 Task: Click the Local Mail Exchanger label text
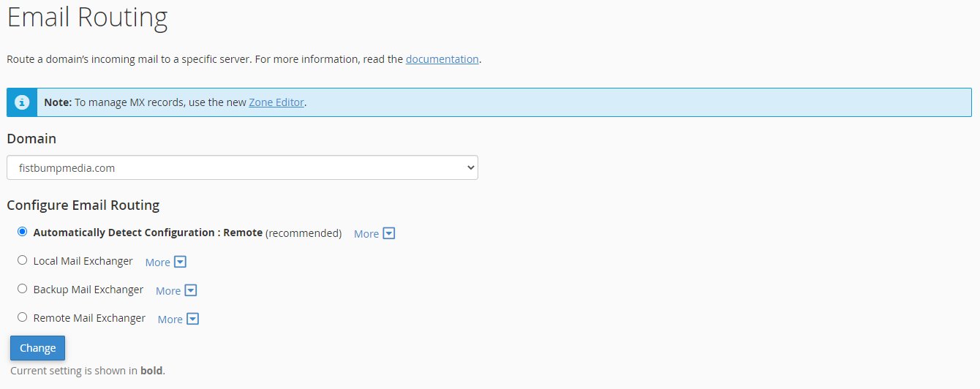[83, 261]
